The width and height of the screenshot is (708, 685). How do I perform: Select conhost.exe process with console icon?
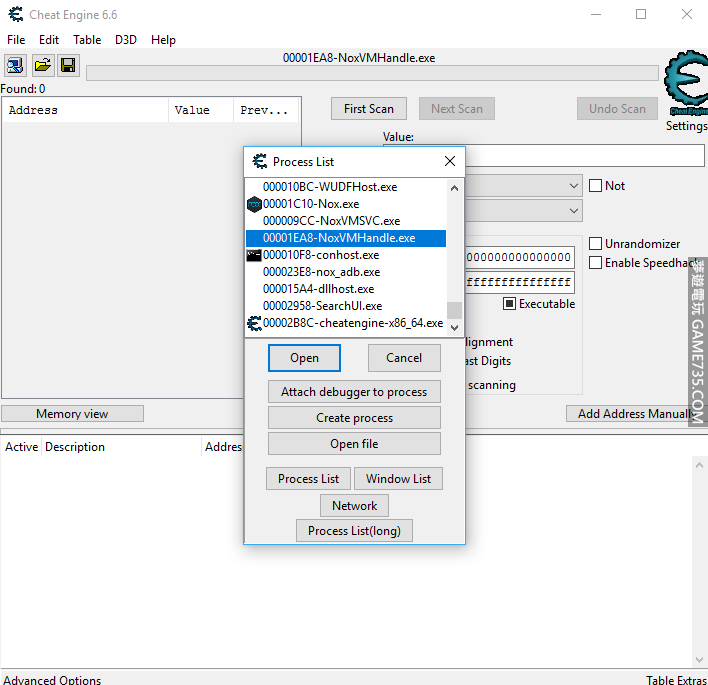click(320, 255)
